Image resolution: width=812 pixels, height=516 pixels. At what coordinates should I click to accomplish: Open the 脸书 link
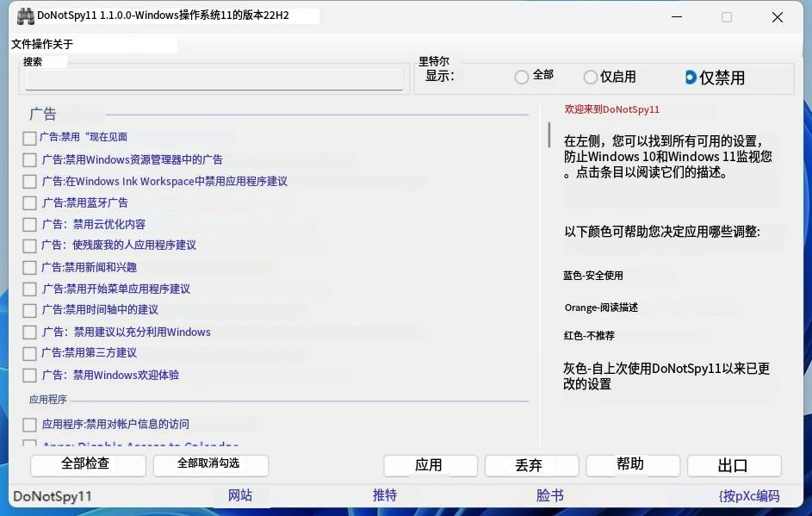(x=549, y=496)
